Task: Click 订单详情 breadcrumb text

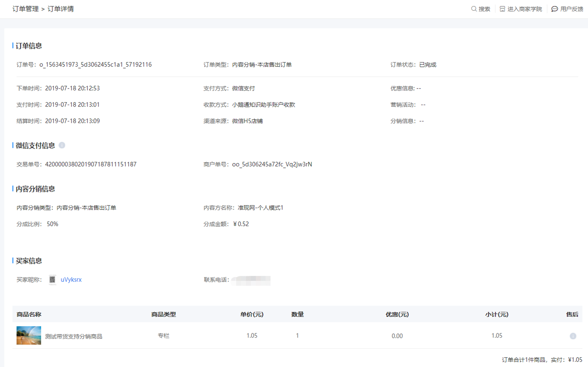Action: point(60,9)
